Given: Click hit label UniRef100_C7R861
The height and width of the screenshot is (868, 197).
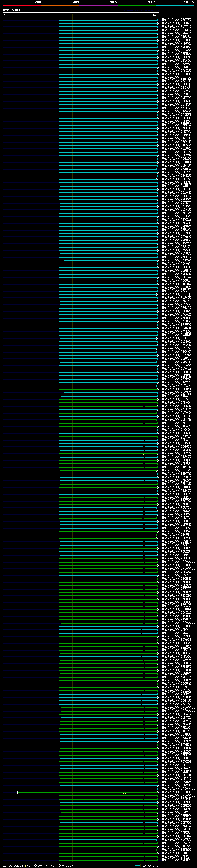Looking at the screenshot, I should (177, 728).
